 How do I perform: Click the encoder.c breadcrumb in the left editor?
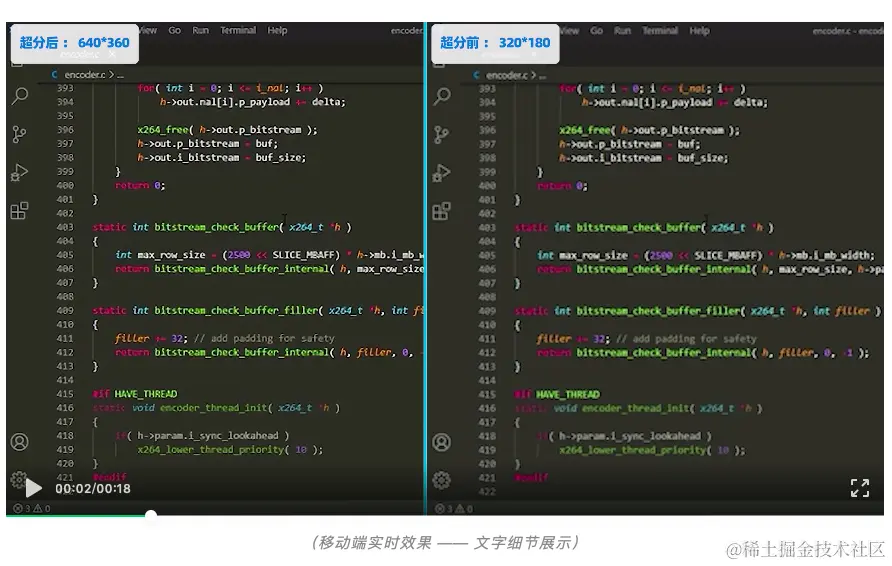tap(84, 75)
